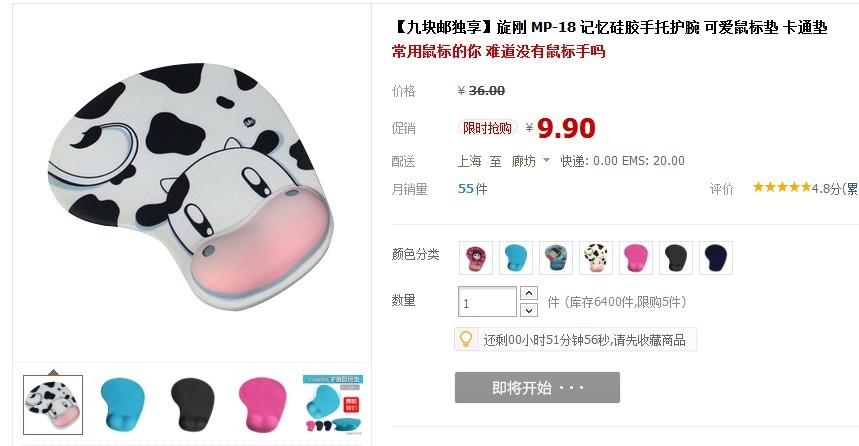Image resolution: width=859 pixels, height=446 pixels.
Task: Click the 即将开始 button
Action: point(537,387)
